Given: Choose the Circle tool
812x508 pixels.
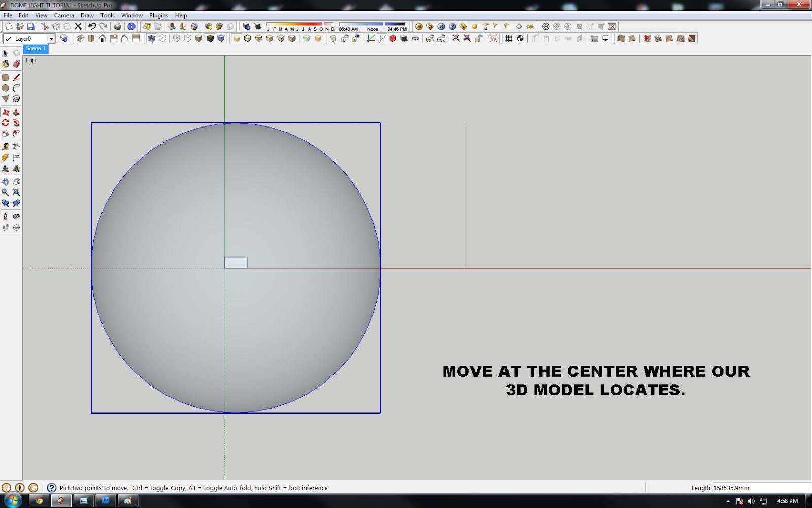Looking at the screenshot, I should [6, 88].
